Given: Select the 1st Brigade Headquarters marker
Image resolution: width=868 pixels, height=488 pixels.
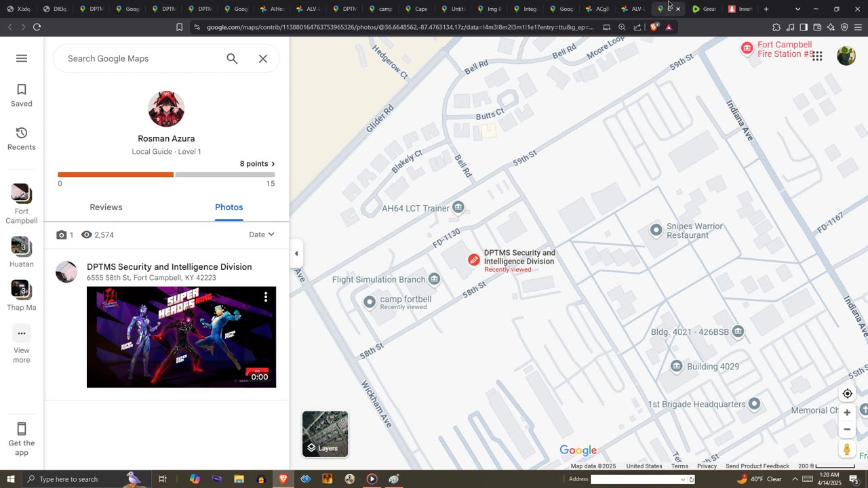Looking at the screenshot, I should [x=754, y=404].
